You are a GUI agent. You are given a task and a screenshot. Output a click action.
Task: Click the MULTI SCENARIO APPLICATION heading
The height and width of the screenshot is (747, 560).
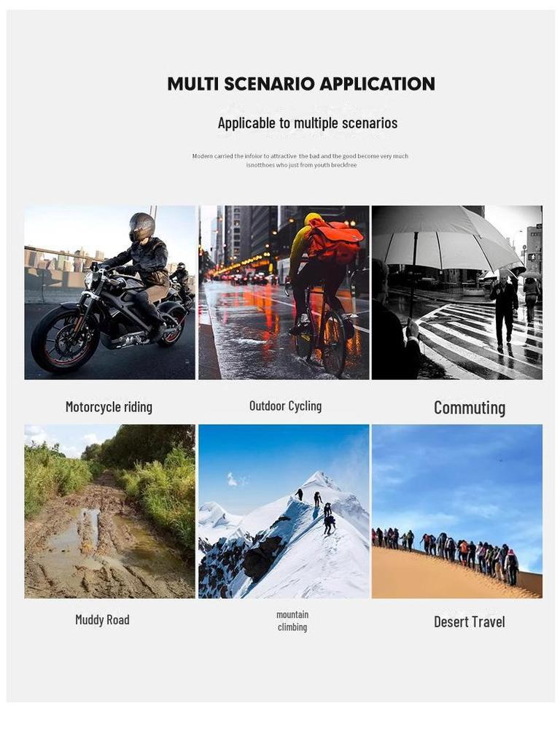click(x=301, y=84)
